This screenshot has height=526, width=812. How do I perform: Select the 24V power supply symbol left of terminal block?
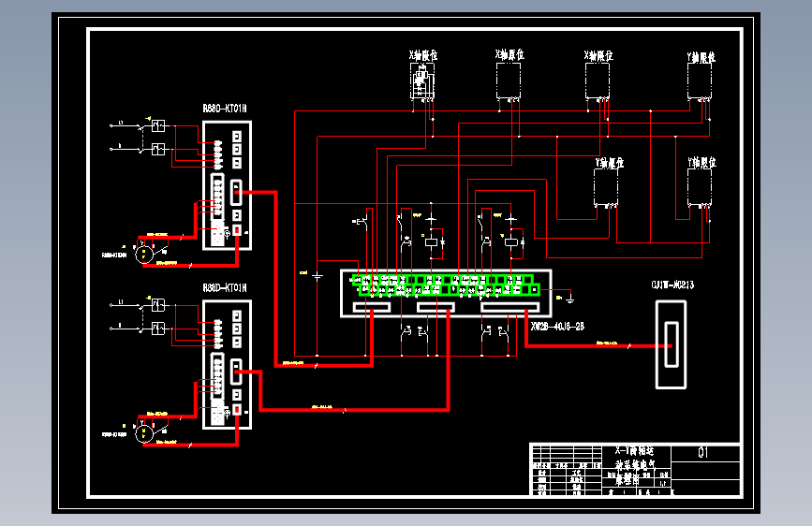pyautogui.click(x=317, y=276)
